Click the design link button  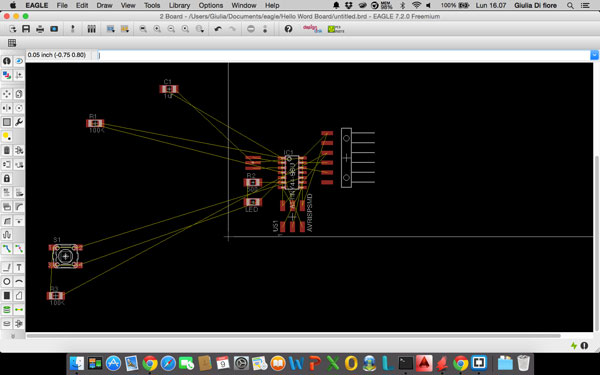(x=312, y=29)
